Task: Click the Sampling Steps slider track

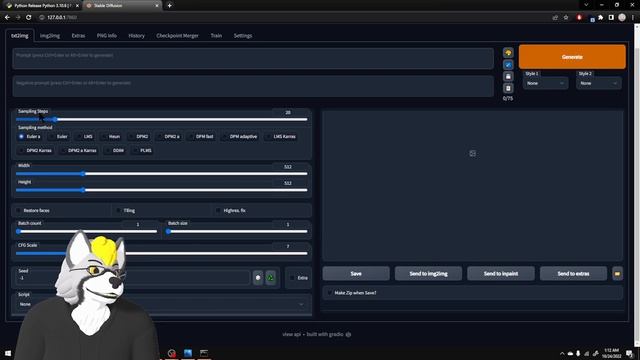Action: 162,119
